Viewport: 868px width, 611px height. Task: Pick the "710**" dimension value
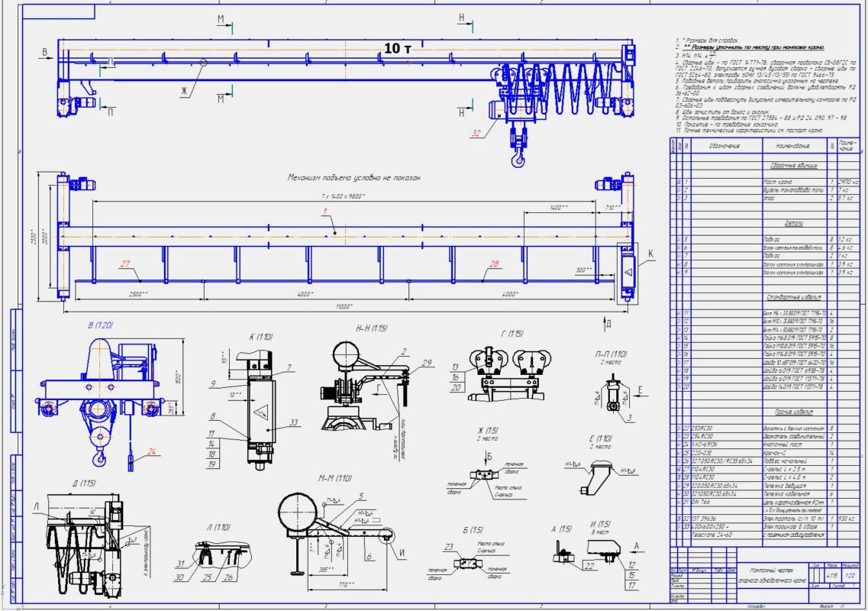612,207
